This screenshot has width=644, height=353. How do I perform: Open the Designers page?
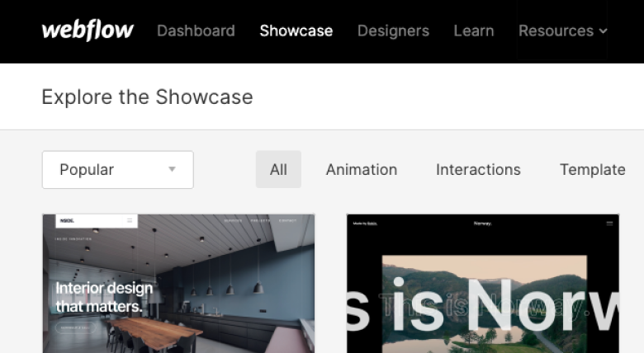pyautogui.click(x=393, y=31)
